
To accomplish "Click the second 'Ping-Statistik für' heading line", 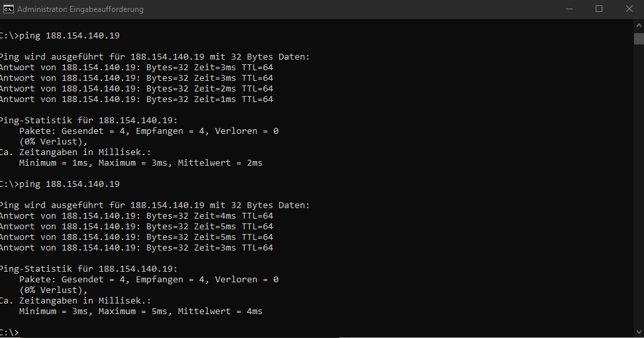I will coord(89,269).
